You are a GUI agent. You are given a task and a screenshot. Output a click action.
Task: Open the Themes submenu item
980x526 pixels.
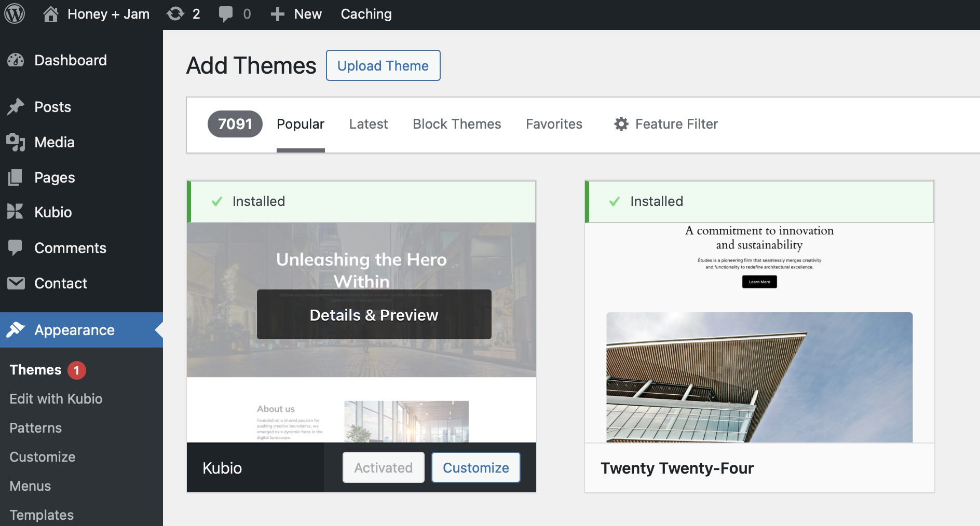35,370
